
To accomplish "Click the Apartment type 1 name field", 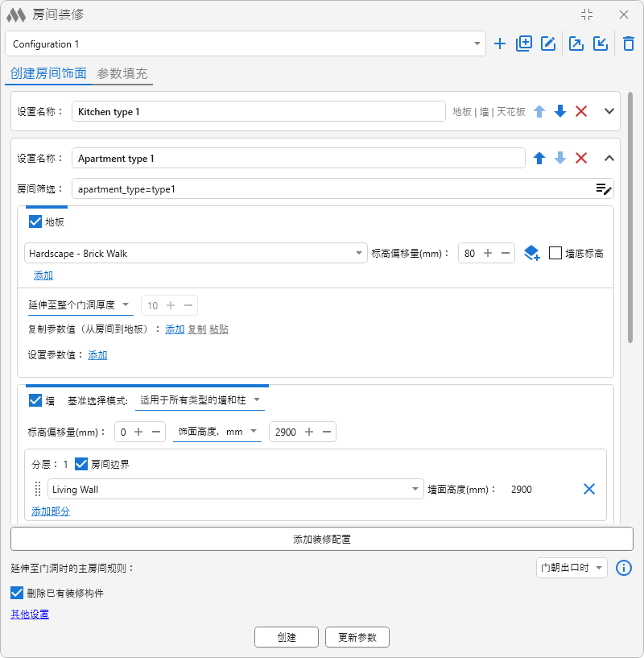I will click(299, 158).
